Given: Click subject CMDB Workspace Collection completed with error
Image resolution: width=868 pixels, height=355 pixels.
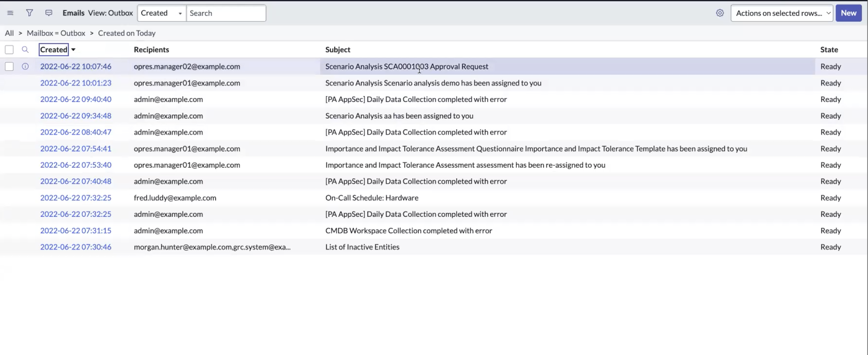Looking at the screenshot, I should coord(409,231).
